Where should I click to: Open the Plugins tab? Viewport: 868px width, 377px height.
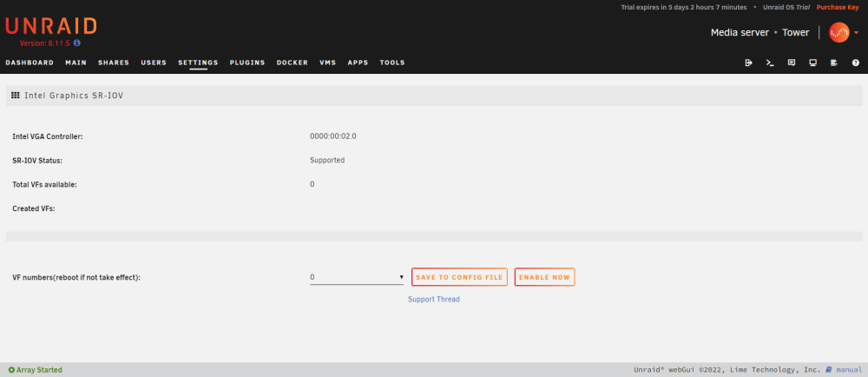click(x=247, y=63)
